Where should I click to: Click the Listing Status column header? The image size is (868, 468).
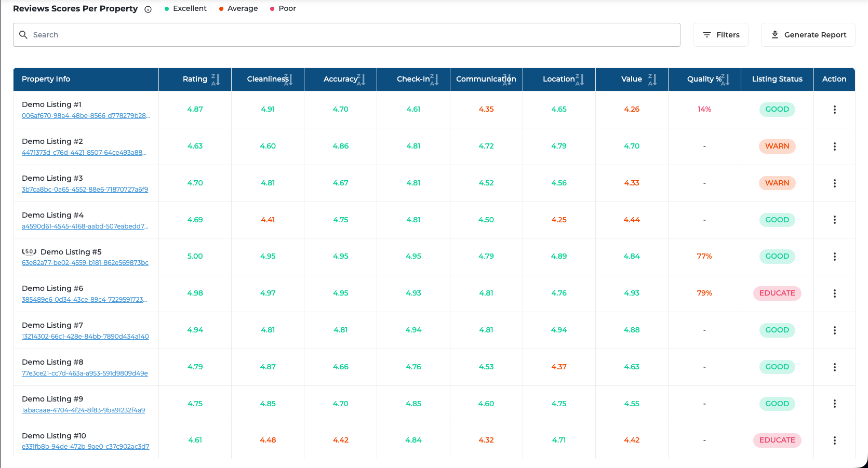click(x=777, y=79)
